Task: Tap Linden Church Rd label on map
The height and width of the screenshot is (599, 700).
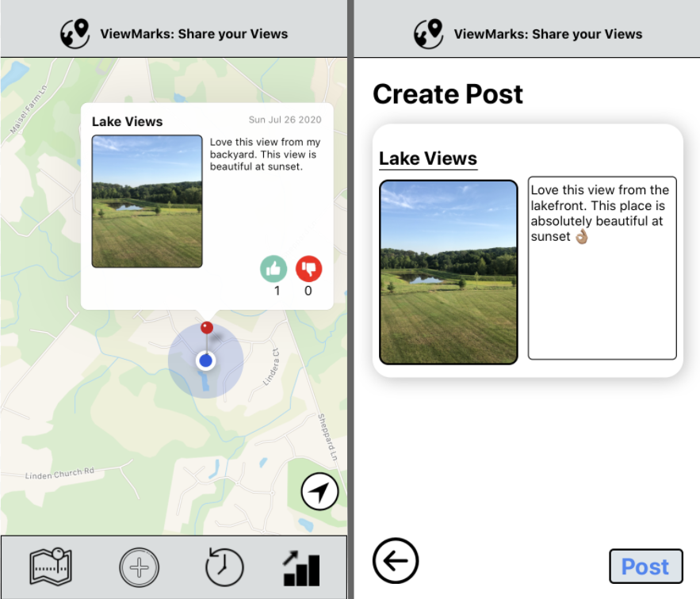Action: click(x=59, y=473)
